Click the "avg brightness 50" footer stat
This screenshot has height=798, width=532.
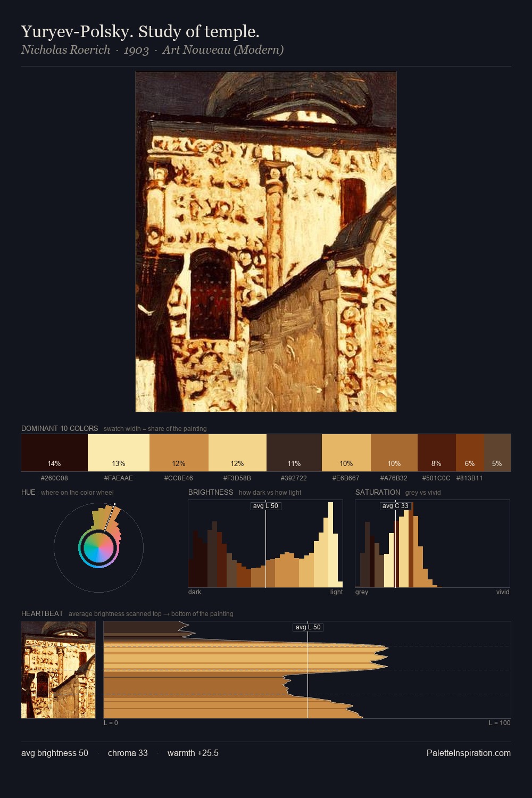(x=55, y=753)
